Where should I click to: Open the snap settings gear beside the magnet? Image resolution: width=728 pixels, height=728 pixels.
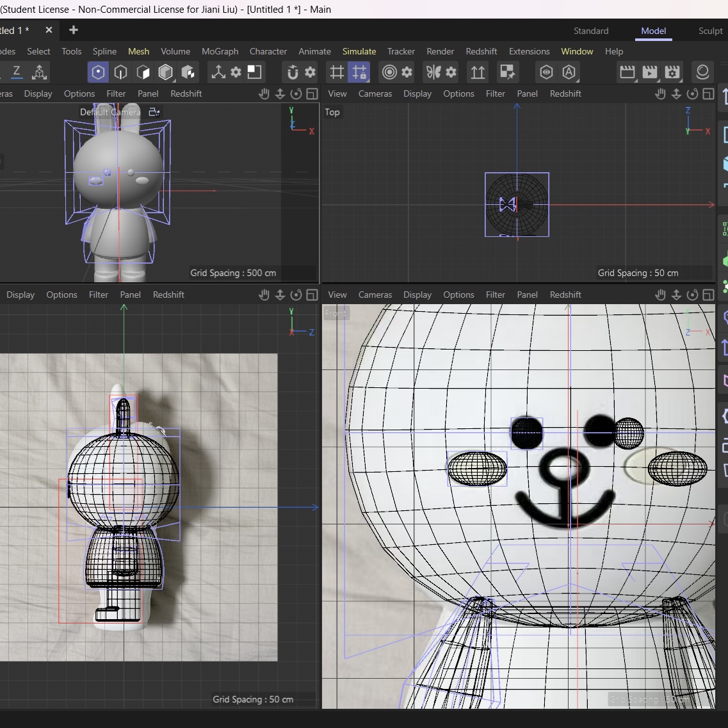tap(310, 72)
